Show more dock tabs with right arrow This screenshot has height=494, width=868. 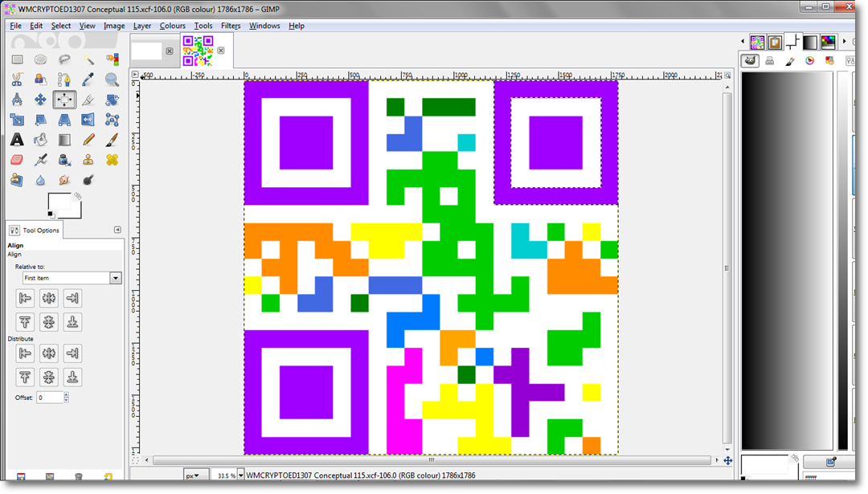[x=844, y=42]
